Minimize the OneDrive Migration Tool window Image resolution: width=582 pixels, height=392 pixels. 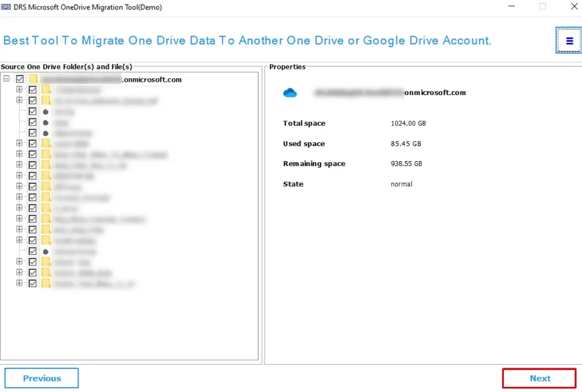point(512,6)
